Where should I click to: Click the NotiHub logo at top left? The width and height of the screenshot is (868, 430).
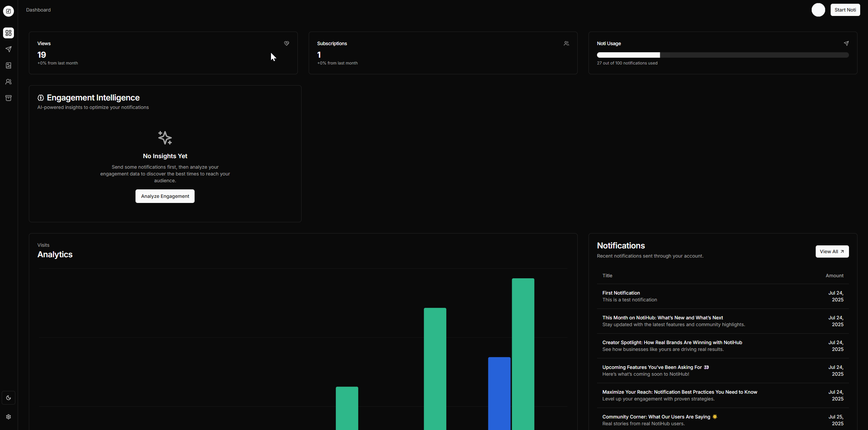point(8,11)
